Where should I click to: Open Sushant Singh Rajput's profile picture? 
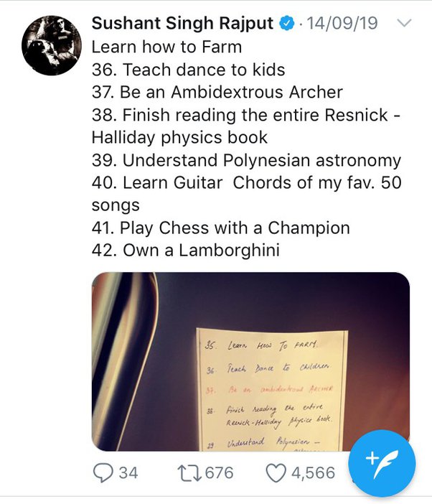pyautogui.click(x=52, y=45)
